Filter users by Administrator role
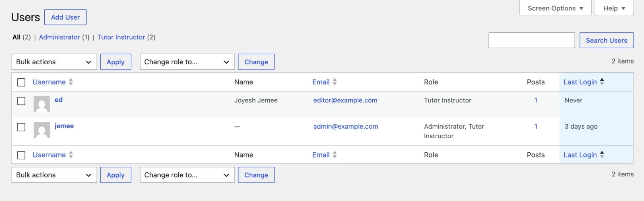The height and width of the screenshot is (201, 644). pyautogui.click(x=60, y=37)
